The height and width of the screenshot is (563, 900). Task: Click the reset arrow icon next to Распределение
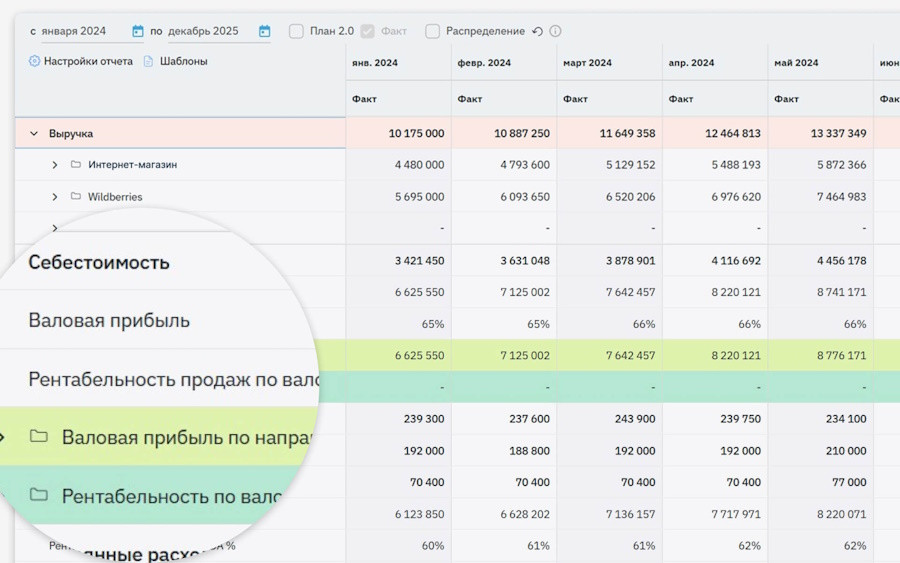[x=537, y=31]
